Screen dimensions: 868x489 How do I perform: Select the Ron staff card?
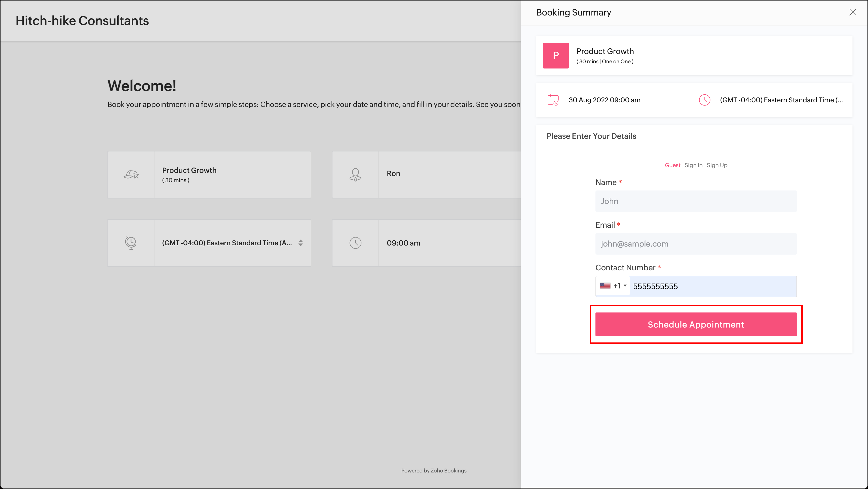click(x=426, y=174)
